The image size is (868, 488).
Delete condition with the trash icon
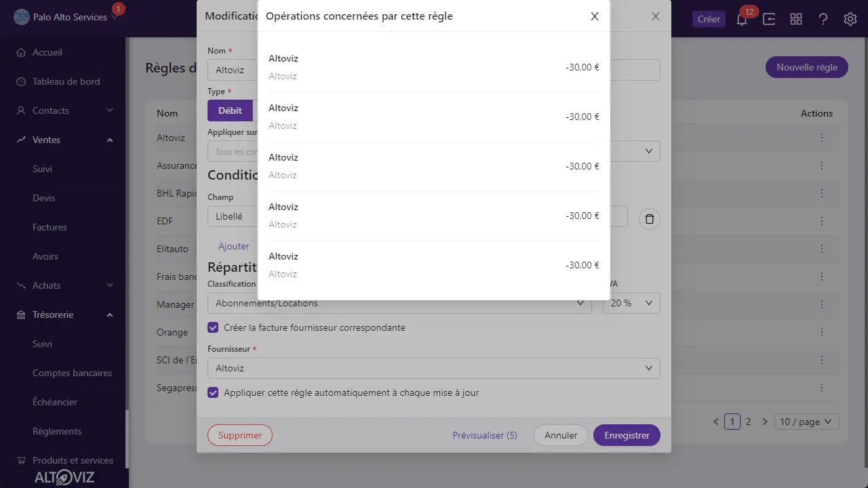click(x=650, y=219)
